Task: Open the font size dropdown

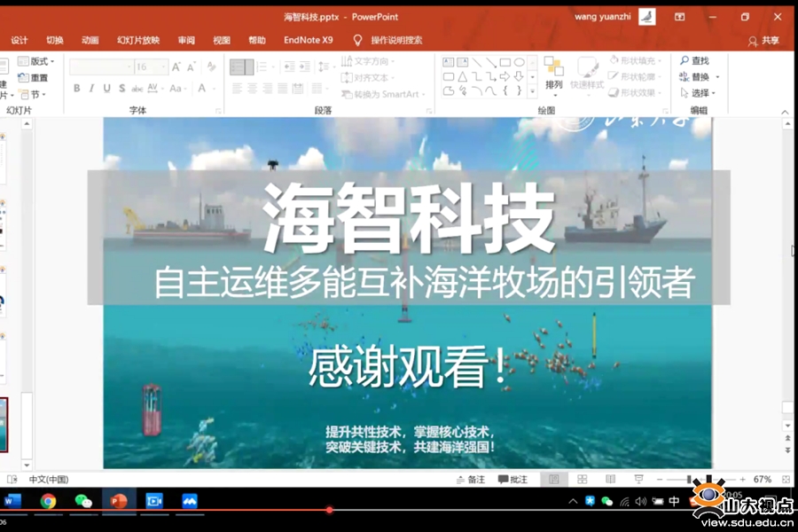Action: pyautogui.click(x=163, y=67)
